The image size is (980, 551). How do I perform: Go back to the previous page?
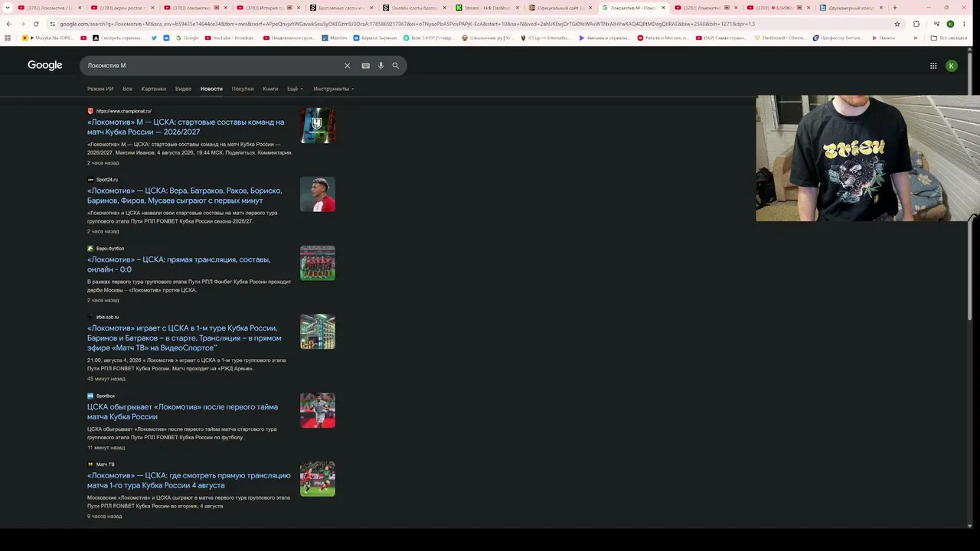pyautogui.click(x=8, y=24)
